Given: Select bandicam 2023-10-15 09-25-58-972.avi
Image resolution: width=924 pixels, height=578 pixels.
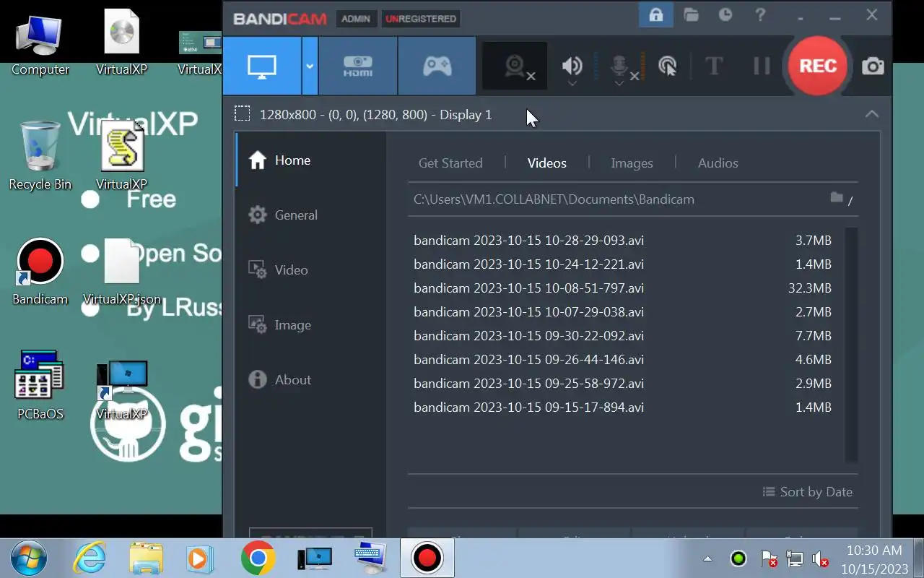Looking at the screenshot, I should 622,384.
